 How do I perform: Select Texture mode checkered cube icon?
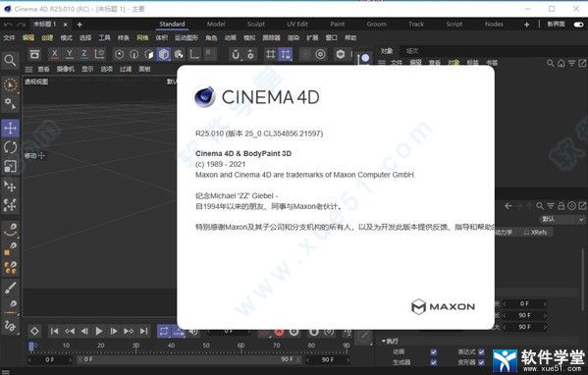(x=179, y=54)
